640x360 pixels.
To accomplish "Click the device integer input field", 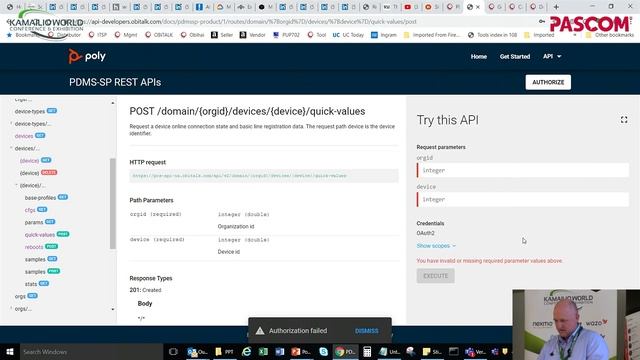I will point(522,199).
